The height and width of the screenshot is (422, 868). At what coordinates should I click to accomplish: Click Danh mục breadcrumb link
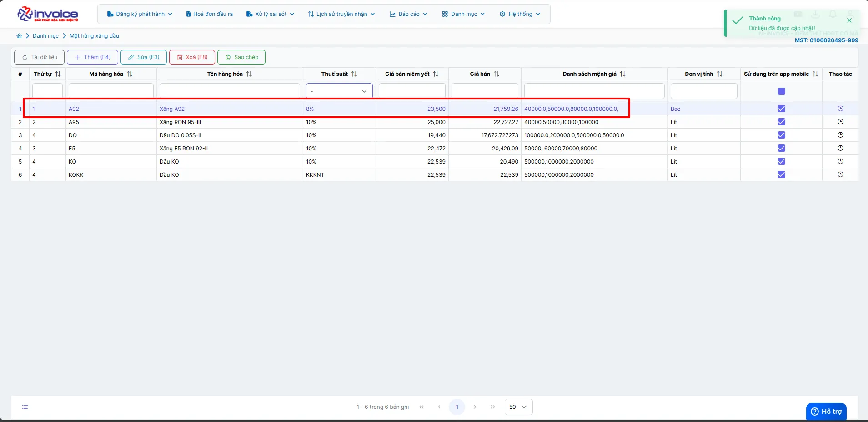[45, 36]
